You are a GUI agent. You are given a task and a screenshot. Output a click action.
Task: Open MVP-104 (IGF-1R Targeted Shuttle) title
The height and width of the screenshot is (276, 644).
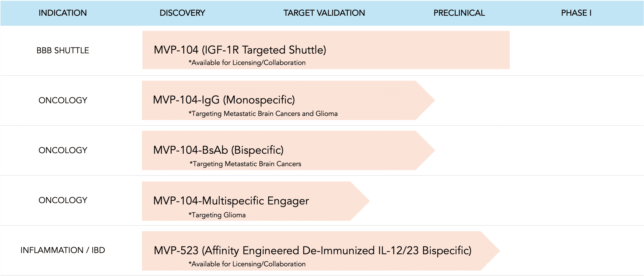(x=240, y=50)
